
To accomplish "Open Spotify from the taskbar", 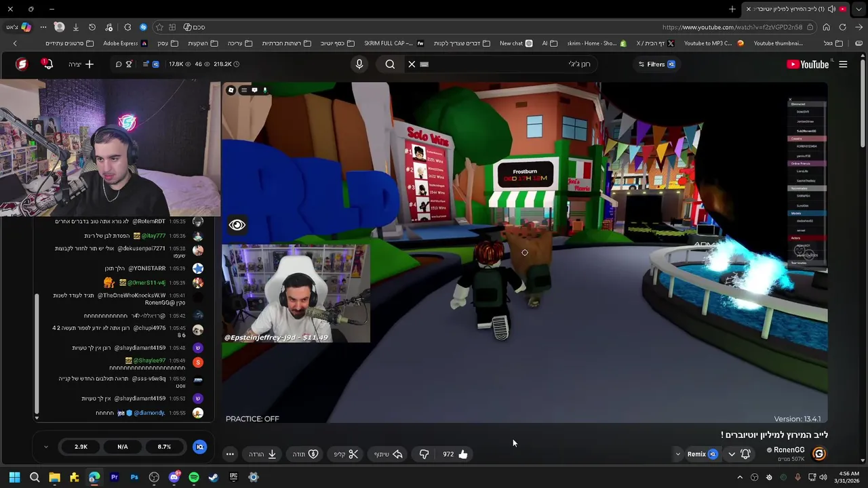I will point(194,477).
